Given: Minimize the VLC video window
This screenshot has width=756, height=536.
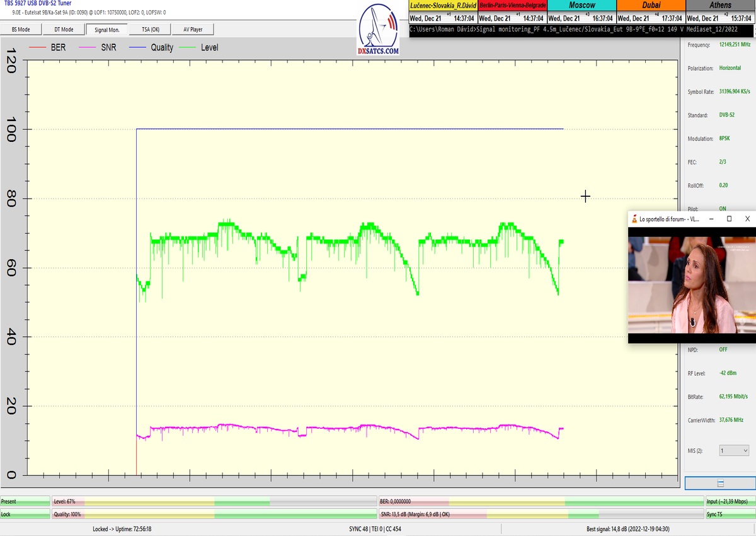Looking at the screenshot, I should tap(711, 219).
